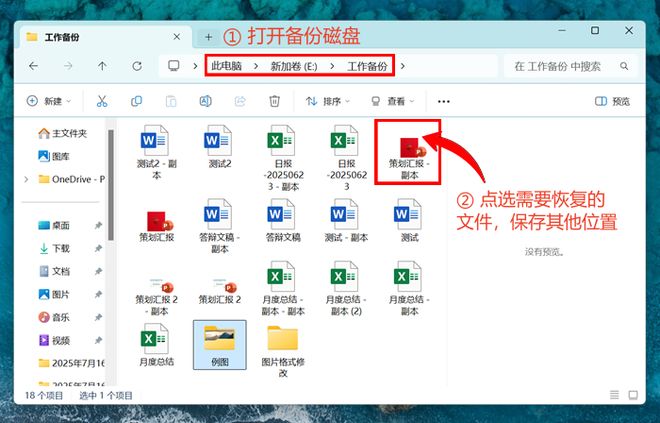Select the 月度总结 - 副本 - 副本 Excel file
This screenshot has width=660, height=423.
283,289
